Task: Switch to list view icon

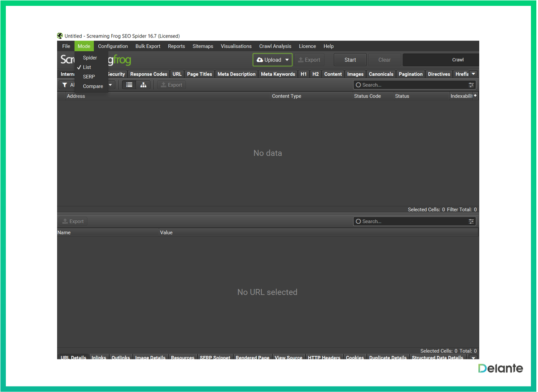Action: [129, 85]
